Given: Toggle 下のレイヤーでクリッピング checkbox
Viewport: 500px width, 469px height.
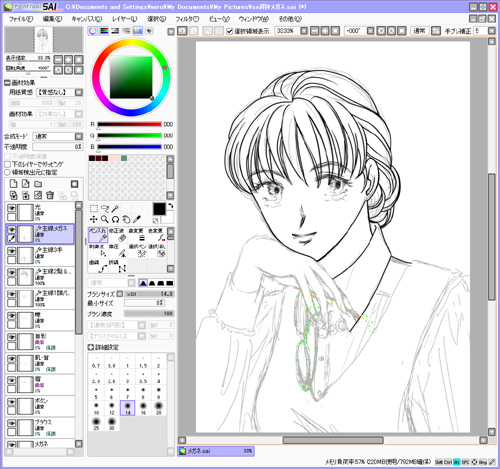Looking at the screenshot, I should click(7, 164).
